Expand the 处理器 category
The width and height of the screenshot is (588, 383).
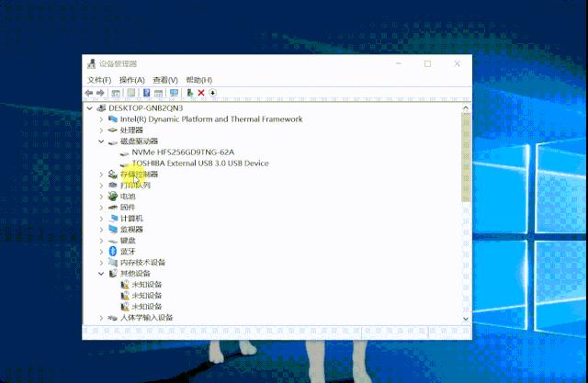point(101,130)
